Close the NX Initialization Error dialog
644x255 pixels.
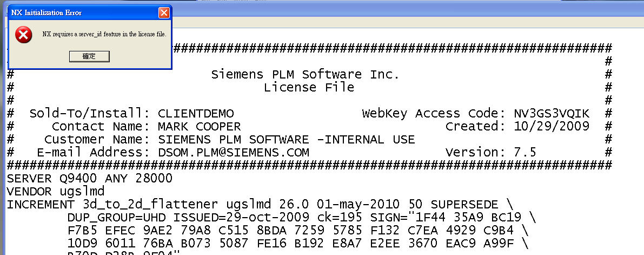[164, 13]
